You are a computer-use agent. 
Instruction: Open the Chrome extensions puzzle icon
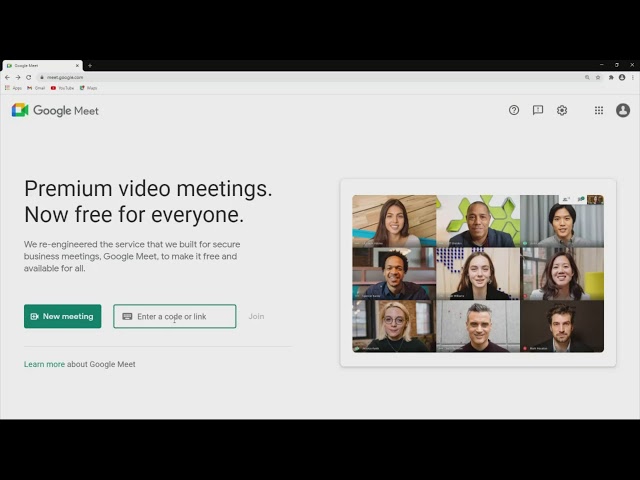[x=611, y=77]
